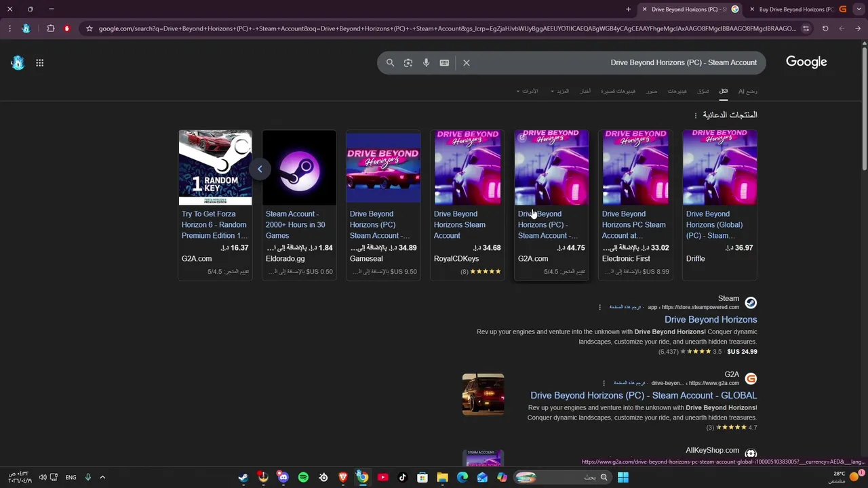Open Microsoft Edge from the taskbar
Image resolution: width=868 pixels, height=488 pixels.
462,477
